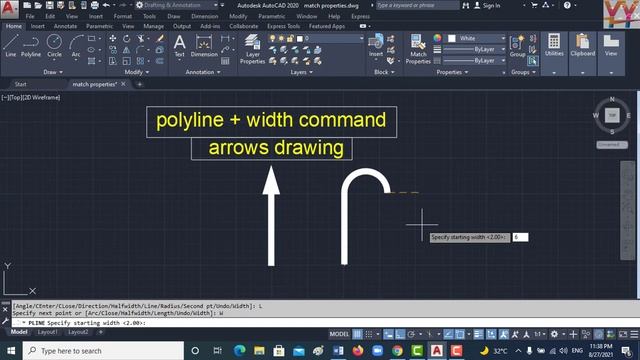Switch to the Start file tab
The image size is (640, 360).
20,84
